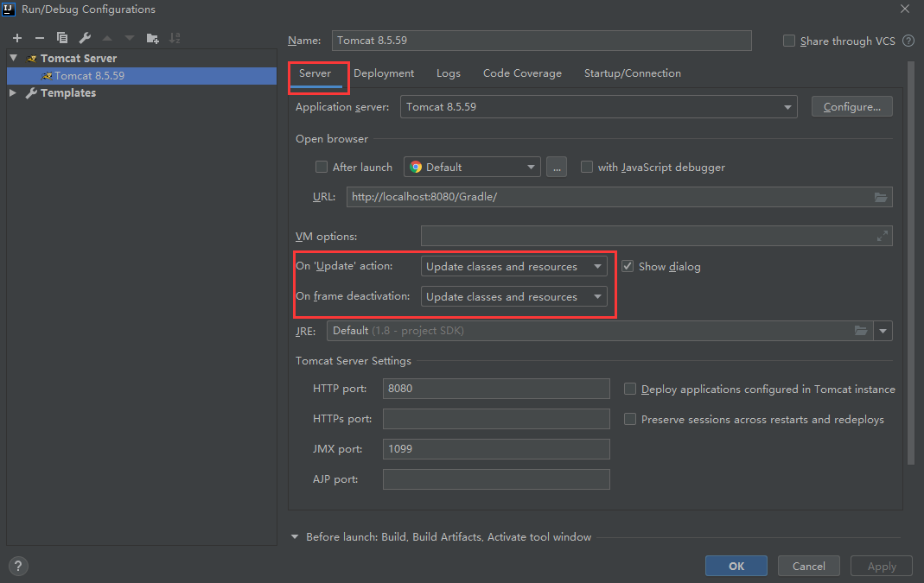Open the Application server dropdown
The image size is (924, 583).
599,107
